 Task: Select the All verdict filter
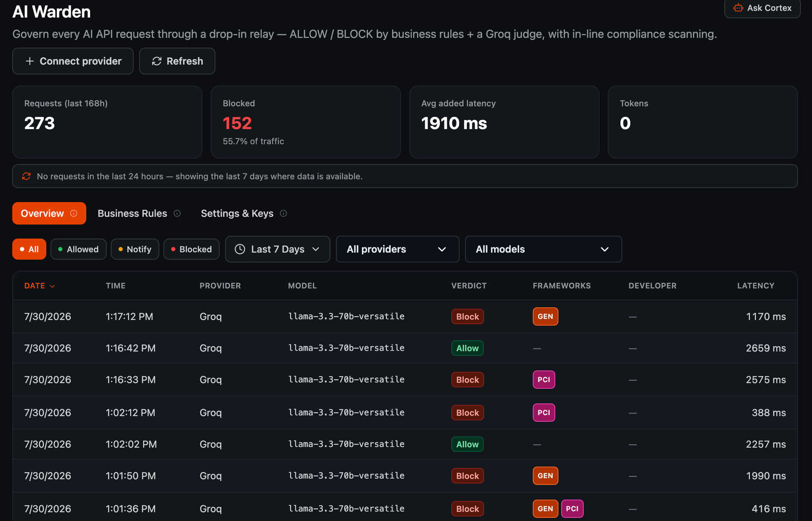29,249
